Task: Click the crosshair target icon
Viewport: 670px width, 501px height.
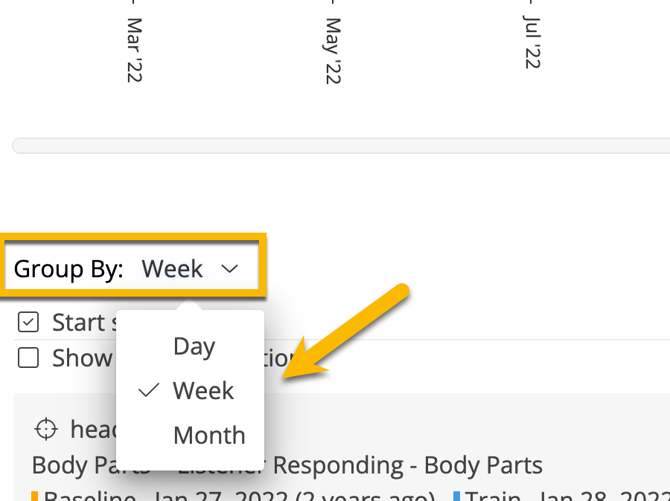Action: (46, 430)
